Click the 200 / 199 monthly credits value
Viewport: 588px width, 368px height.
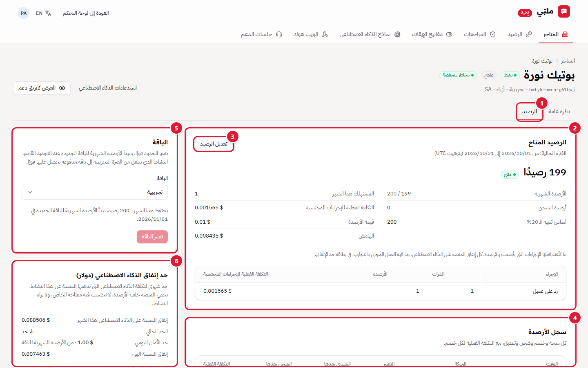(x=399, y=194)
